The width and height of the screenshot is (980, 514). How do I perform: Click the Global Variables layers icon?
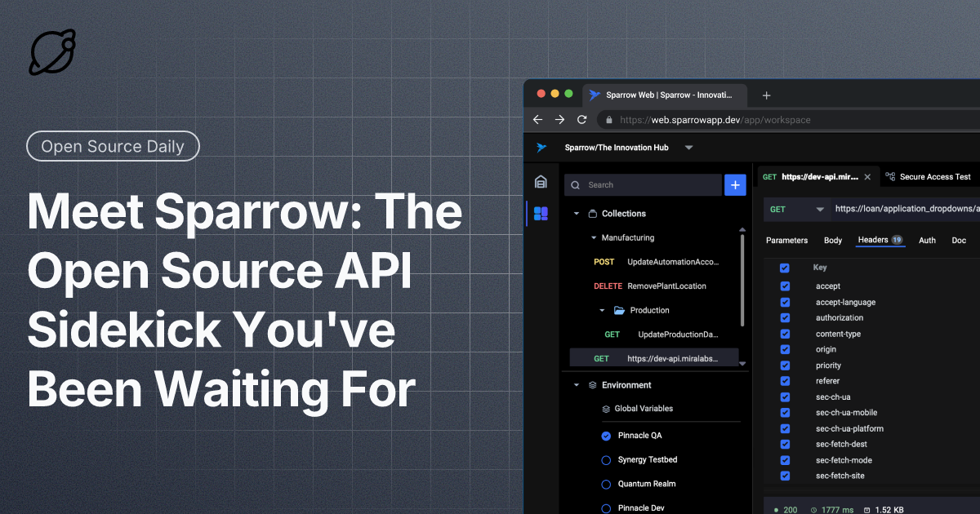click(x=606, y=409)
